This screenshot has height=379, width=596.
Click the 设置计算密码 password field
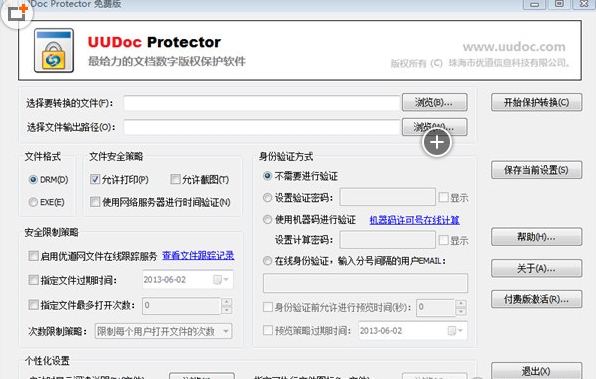387,239
